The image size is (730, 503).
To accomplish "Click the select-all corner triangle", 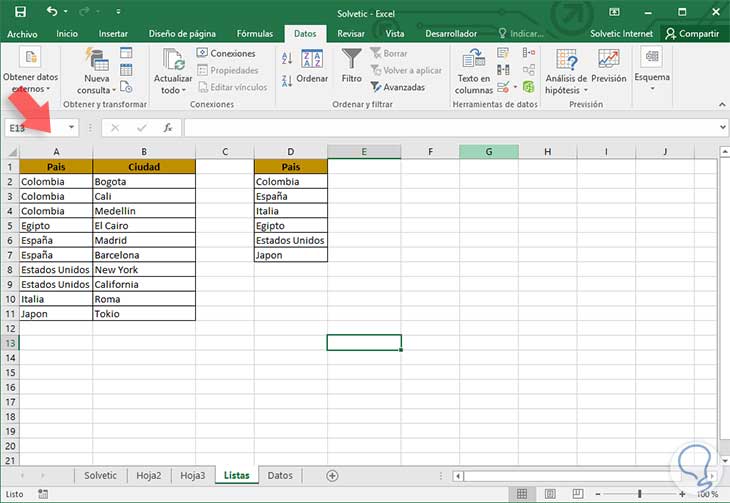I will pos(12,152).
